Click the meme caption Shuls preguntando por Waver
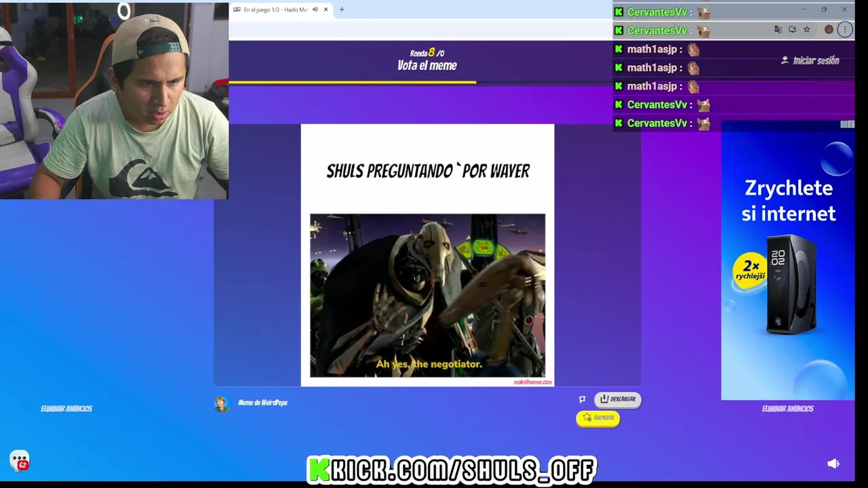 [x=428, y=171]
